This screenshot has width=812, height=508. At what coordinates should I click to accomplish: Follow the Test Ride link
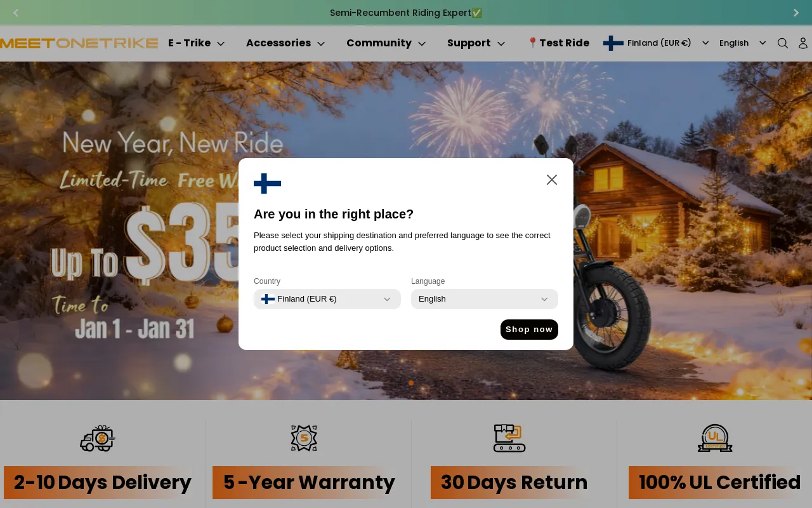558,43
